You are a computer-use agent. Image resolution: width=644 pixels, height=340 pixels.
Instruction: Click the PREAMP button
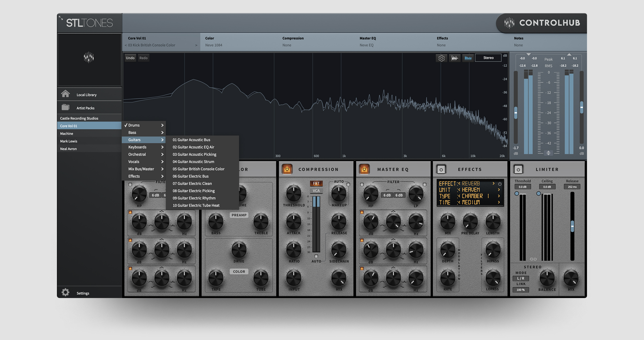[239, 215]
